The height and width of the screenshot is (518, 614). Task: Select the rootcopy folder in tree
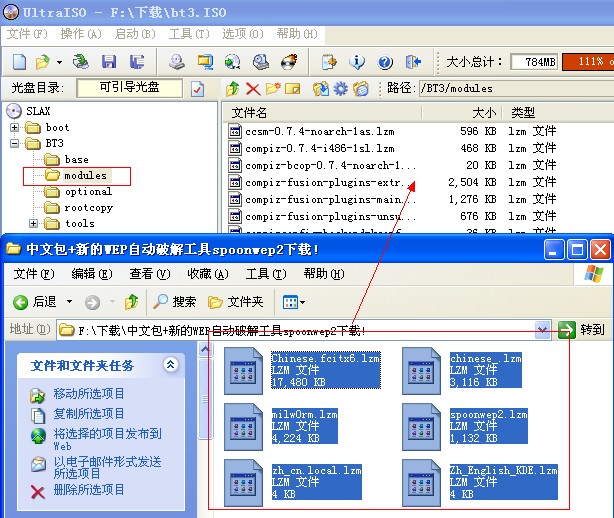(x=88, y=208)
